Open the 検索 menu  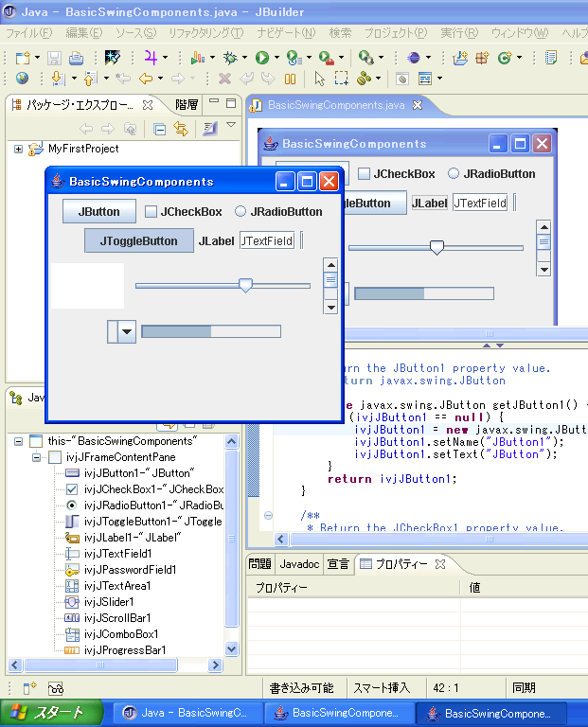(x=340, y=33)
